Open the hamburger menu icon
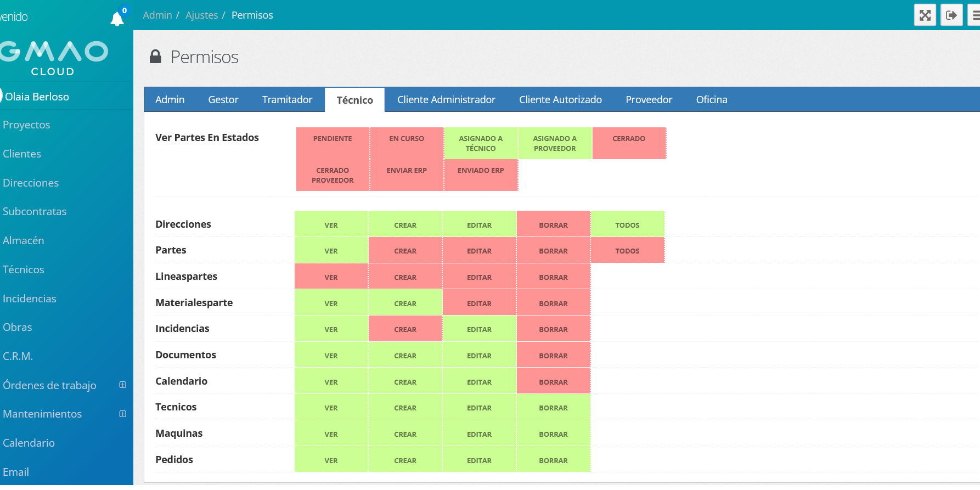 [975, 15]
